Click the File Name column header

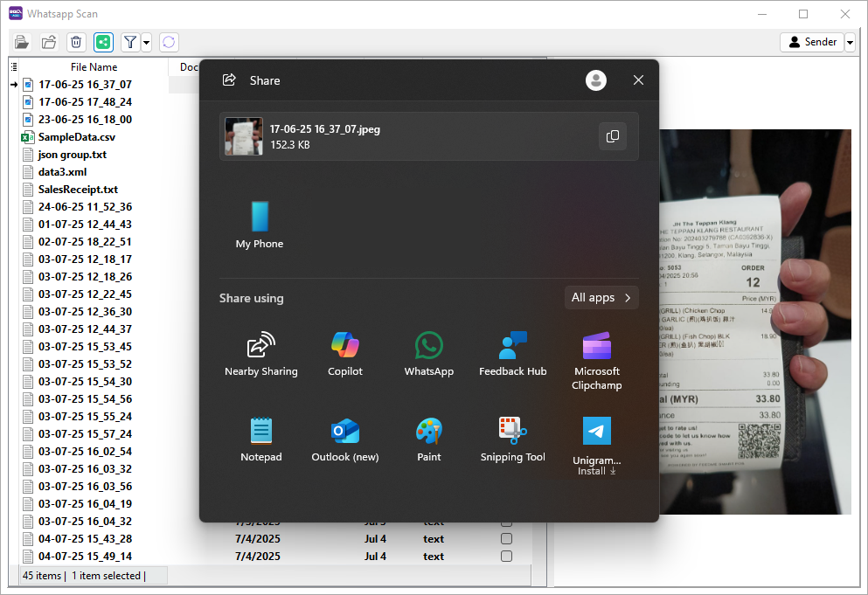click(x=94, y=67)
